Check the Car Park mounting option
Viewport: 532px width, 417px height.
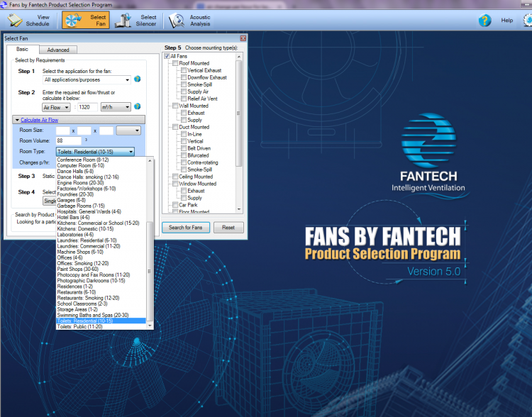(x=175, y=205)
